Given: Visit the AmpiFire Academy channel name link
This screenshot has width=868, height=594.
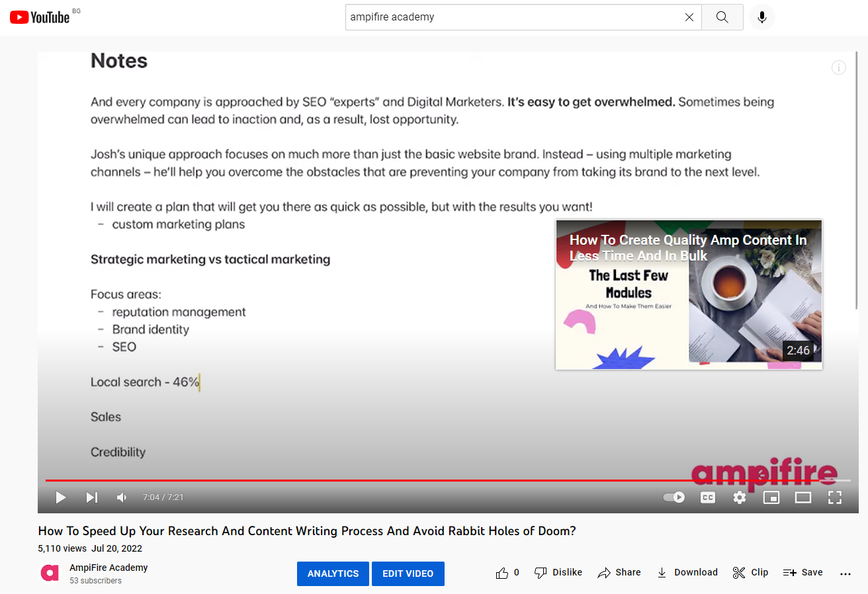Looking at the screenshot, I should coord(108,568).
